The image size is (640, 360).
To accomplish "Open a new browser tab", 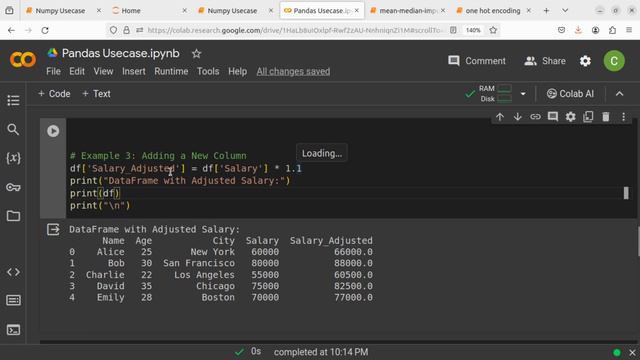I will point(546,11).
